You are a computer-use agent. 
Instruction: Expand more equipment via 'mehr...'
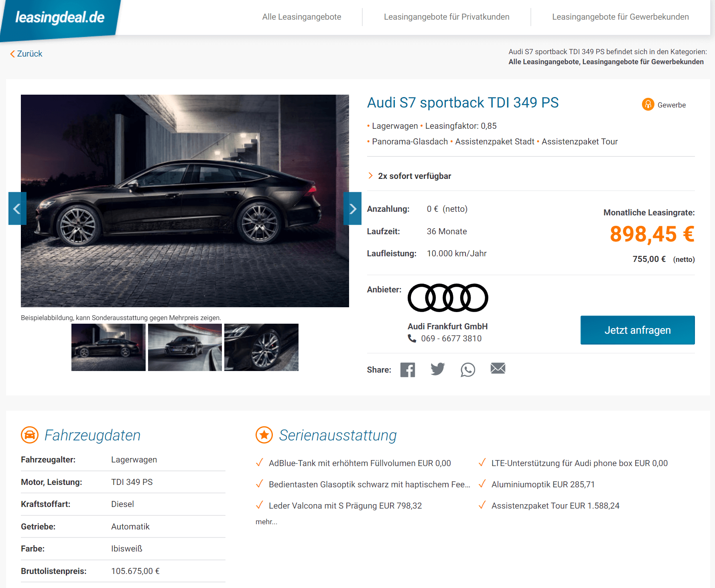point(266,522)
